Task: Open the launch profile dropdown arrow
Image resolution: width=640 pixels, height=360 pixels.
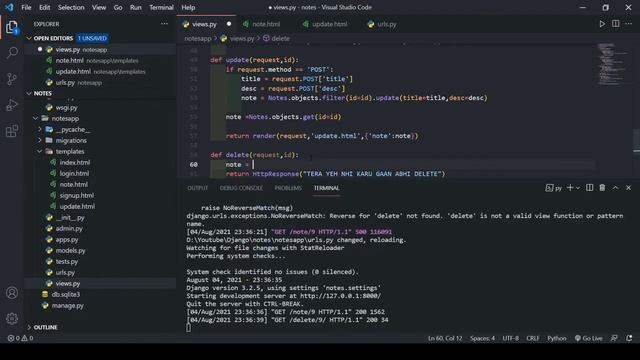Action: 578,188
